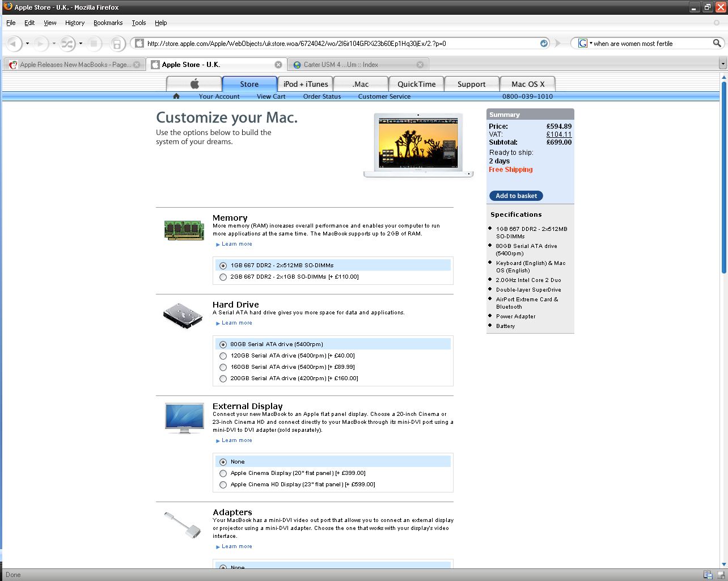Open the Tools menu
The width and height of the screenshot is (728, 581).
click(139, 23)
